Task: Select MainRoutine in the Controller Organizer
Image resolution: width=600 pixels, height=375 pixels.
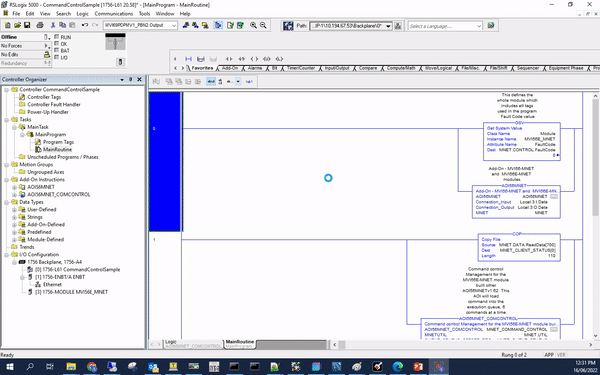Action: point(57,150)
